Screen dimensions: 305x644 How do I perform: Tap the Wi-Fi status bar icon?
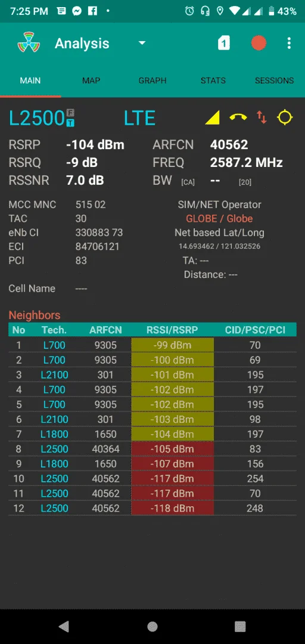click(235, 11)
